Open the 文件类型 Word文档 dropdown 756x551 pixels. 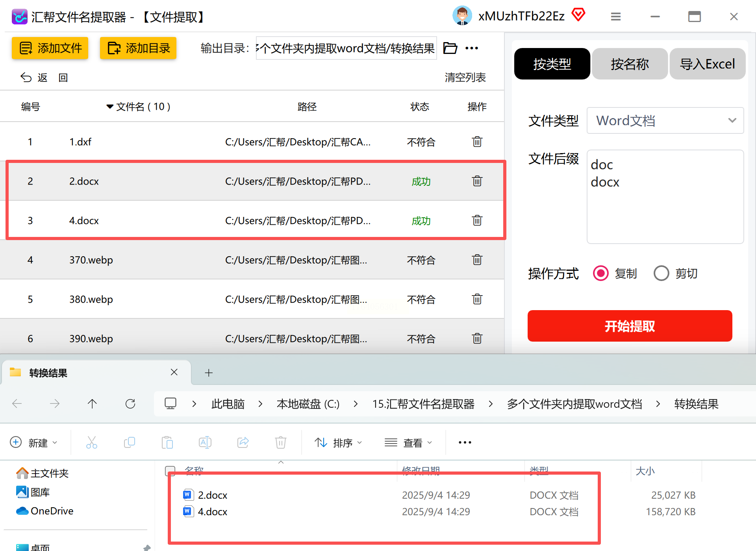tap(665, 120)
